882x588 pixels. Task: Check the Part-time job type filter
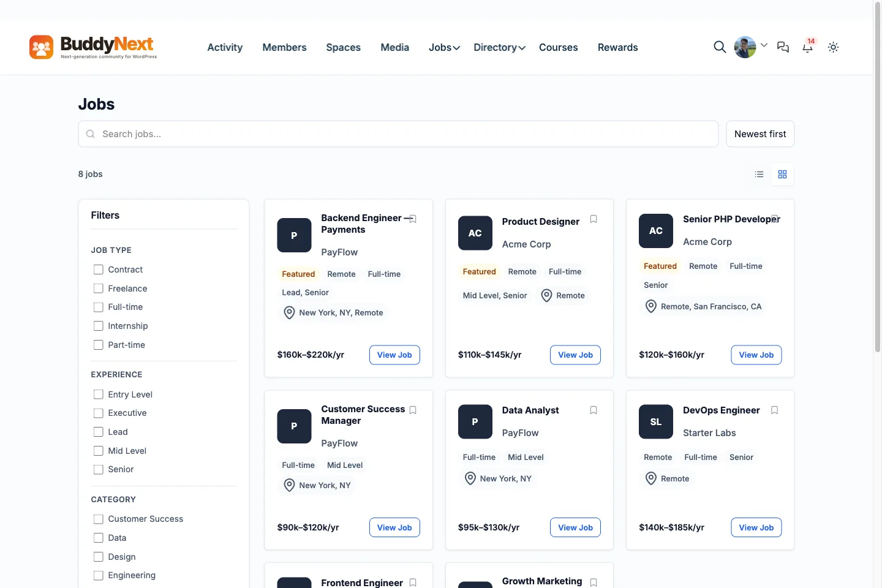point(98,345)
